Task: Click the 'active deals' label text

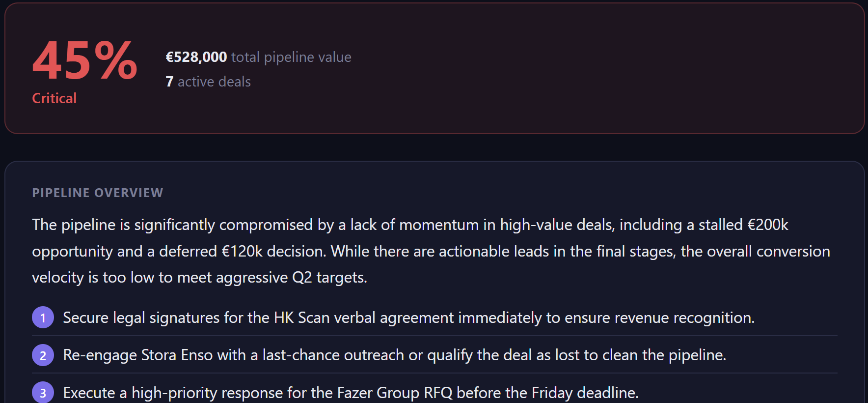Action: pyautogui.click(x=214, y=82)
